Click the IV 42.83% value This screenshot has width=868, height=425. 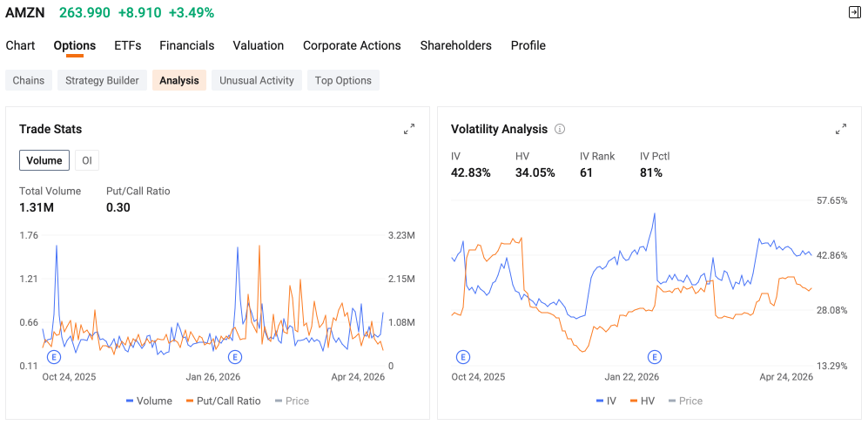(x=471, y=173)
